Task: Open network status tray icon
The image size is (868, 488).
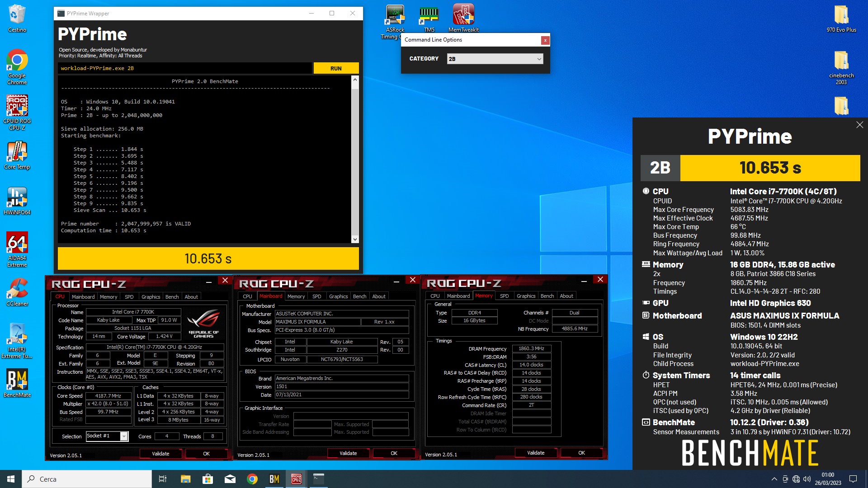Action: coord(796,479)
